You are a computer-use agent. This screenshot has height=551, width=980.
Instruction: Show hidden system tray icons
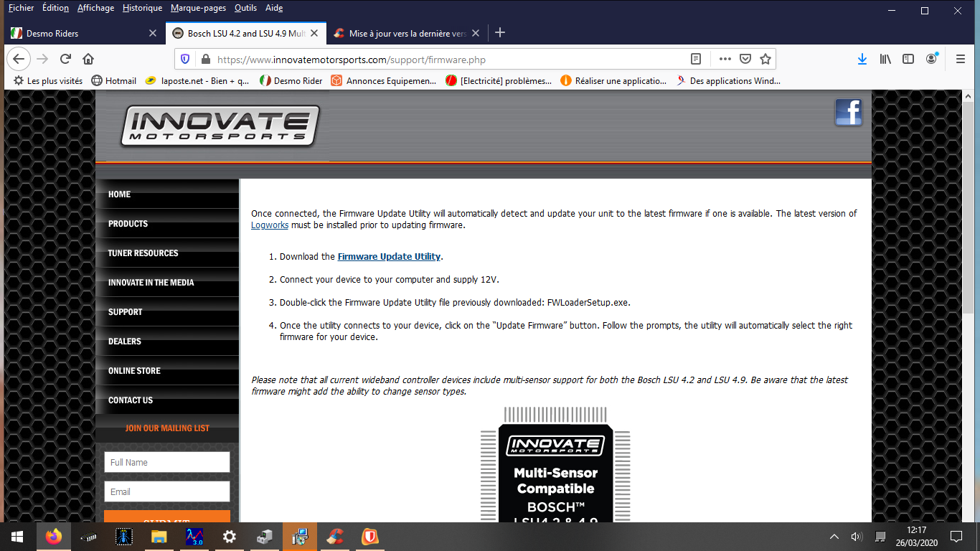834,537
